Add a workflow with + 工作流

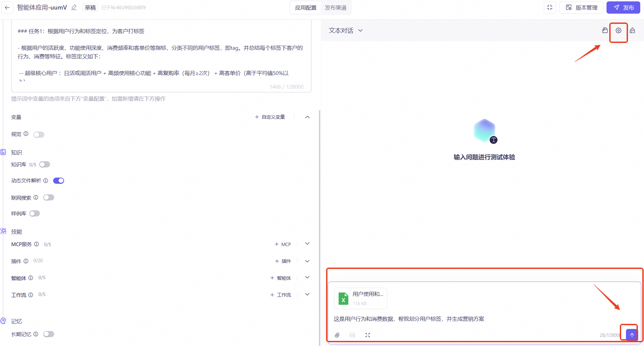(x=280, y=295)
